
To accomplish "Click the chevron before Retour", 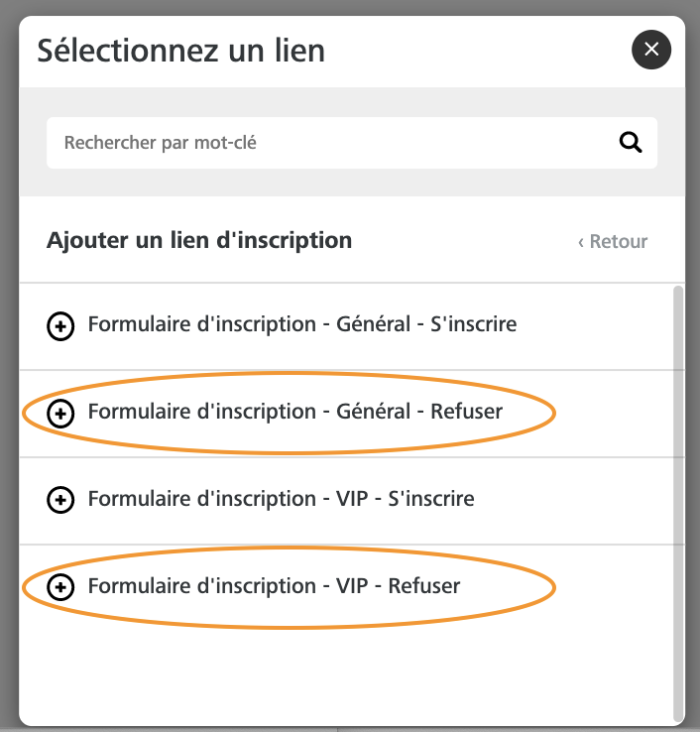I will (581, 243).
